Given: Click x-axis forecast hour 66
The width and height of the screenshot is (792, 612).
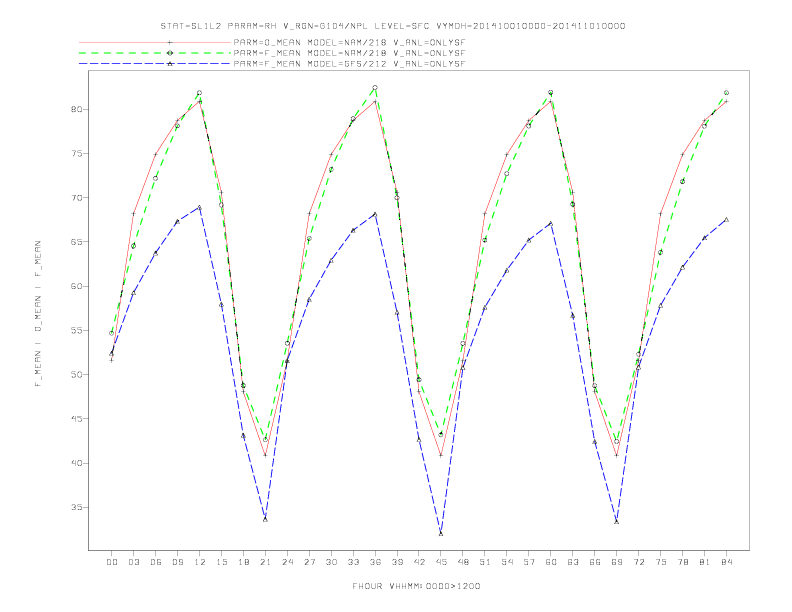Looking at the screenshot, I should point(595,562).
